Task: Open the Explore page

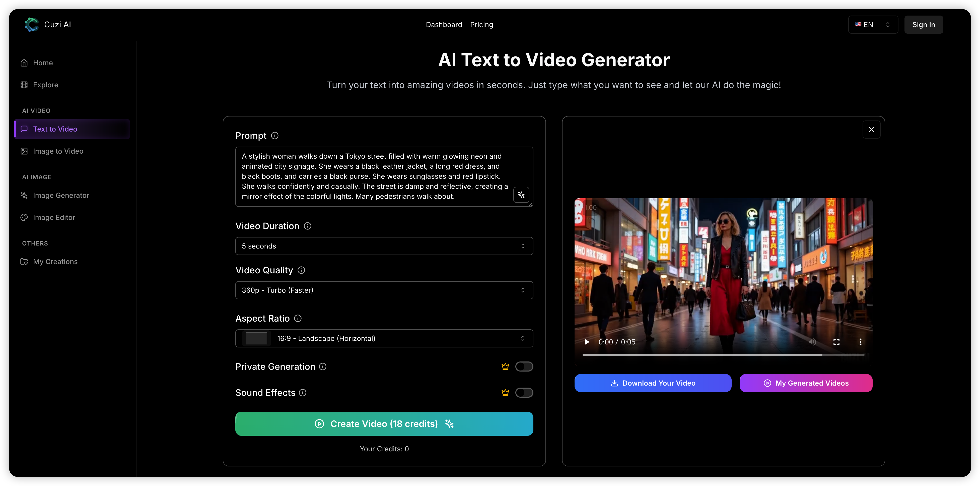Action: 73,85
